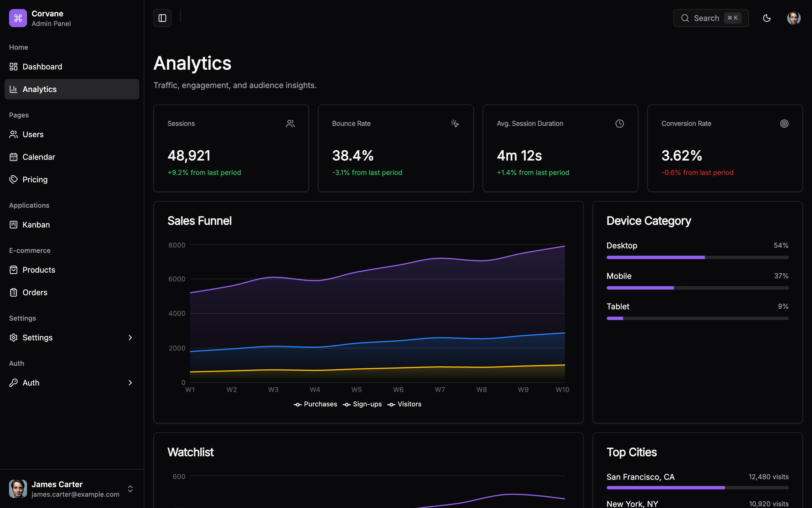Click the 3.62% conversion rate value
812x508 pixels.
682,156
